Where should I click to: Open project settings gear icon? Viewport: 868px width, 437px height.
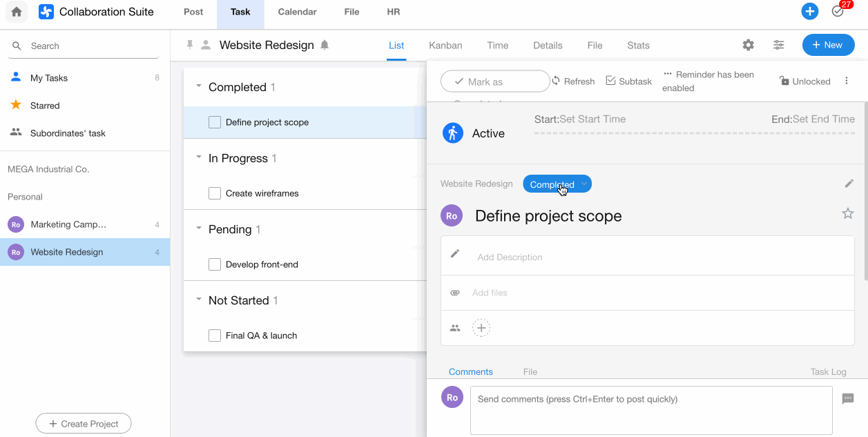click(748, 45)
